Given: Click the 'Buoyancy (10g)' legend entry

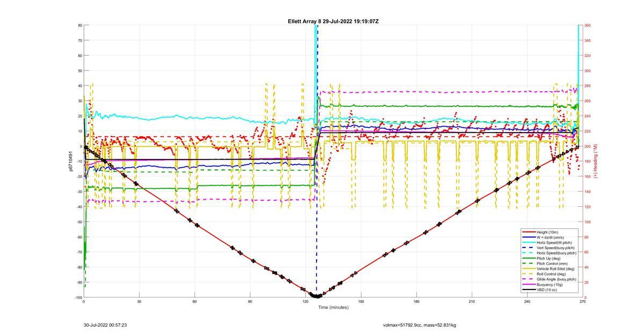Looking at the screenshot, I should tap(550, 284).
